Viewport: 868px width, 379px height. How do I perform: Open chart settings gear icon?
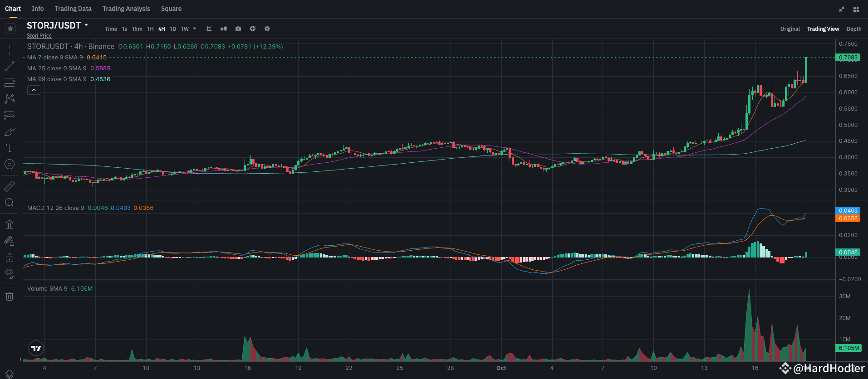pyautogui.click(x=267, y=29)
